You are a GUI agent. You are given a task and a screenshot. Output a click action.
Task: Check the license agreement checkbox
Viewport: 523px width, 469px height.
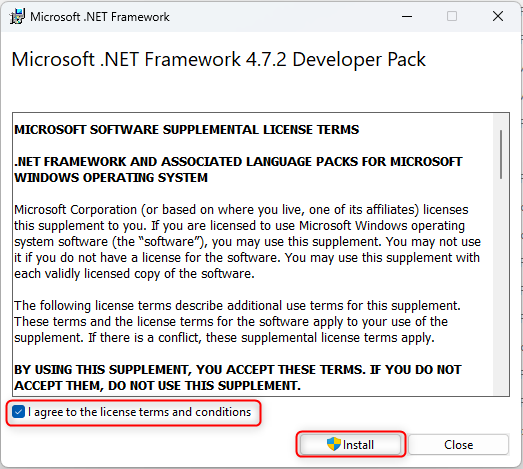click(18, 412)
